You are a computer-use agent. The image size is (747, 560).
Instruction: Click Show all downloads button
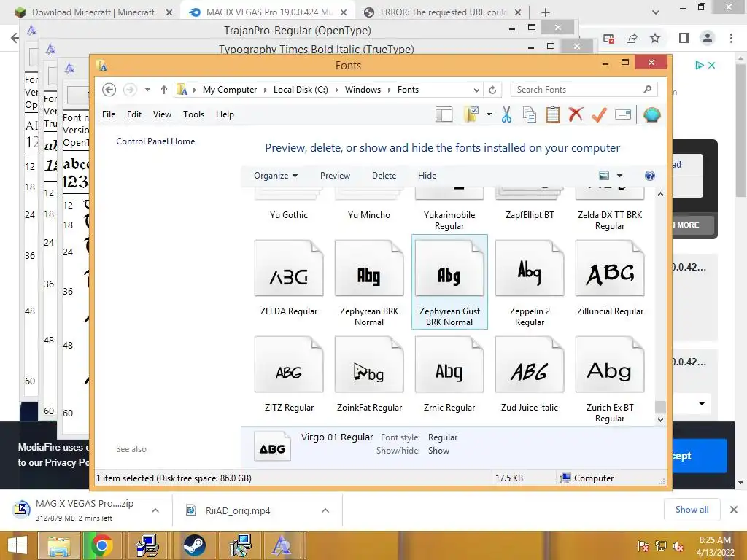click(x=692, y=510)
